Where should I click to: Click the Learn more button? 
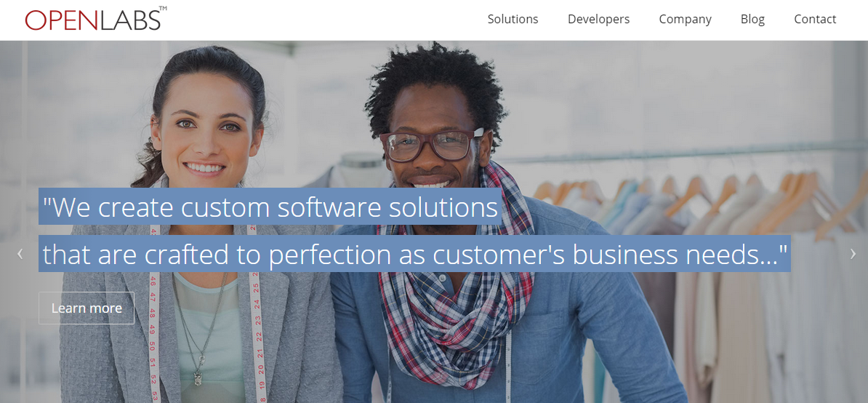[x=87, y=308]
